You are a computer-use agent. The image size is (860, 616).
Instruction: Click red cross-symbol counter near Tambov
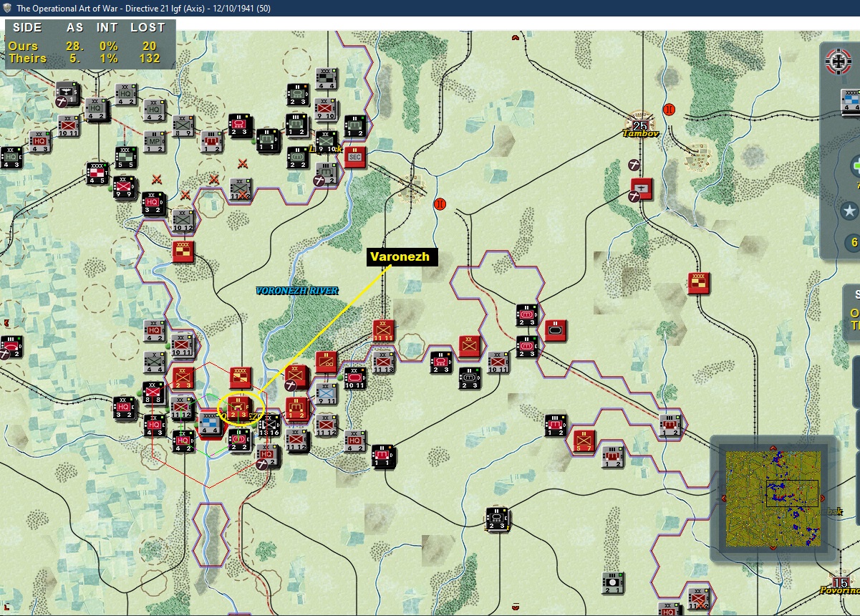tap(642, 189)
